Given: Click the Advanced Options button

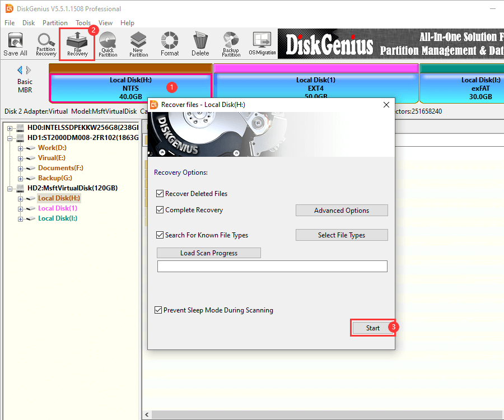Looking at the screenshot, I should [342, 211].
